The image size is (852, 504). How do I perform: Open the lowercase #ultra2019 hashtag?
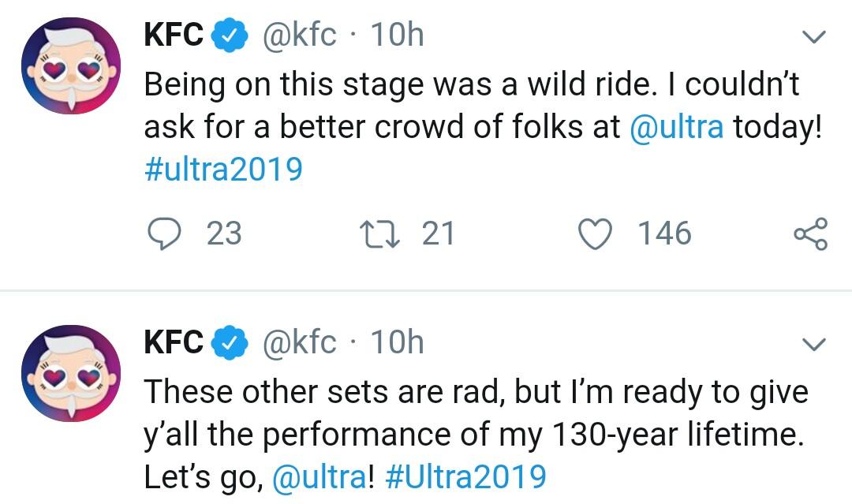(x=223, y=169)
